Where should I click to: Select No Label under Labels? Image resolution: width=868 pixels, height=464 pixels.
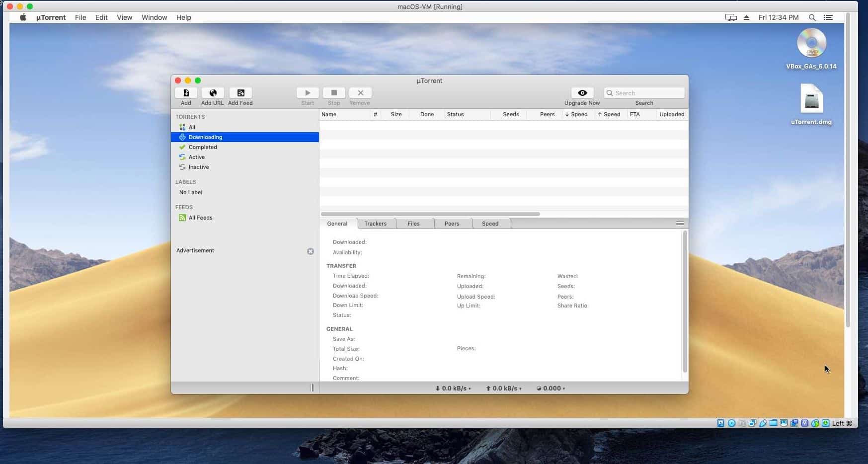click(245, 192)
